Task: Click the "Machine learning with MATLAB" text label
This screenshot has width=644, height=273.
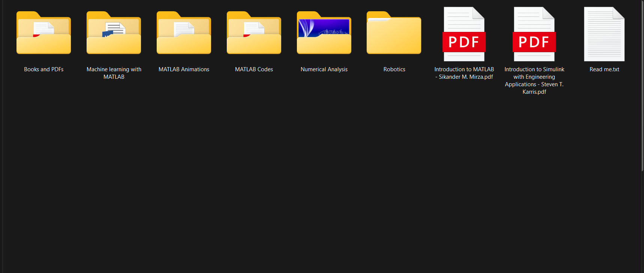Action: pos(114,73)
